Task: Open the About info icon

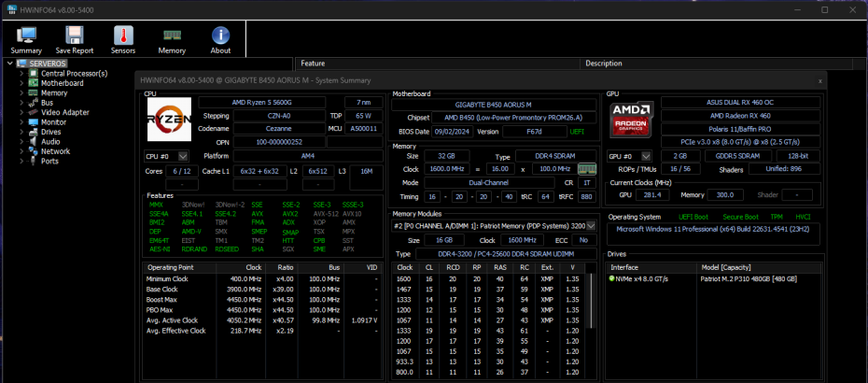Action: coord(220,37)
